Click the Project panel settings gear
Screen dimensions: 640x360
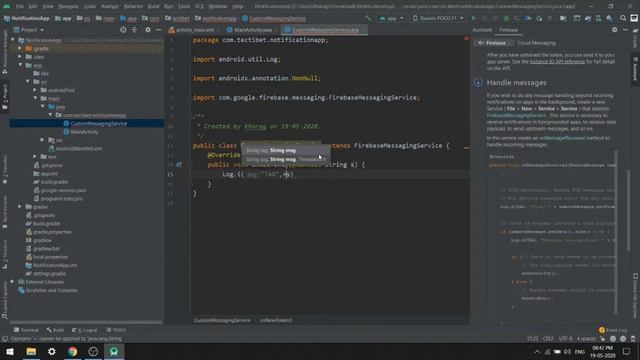(148, 30)
